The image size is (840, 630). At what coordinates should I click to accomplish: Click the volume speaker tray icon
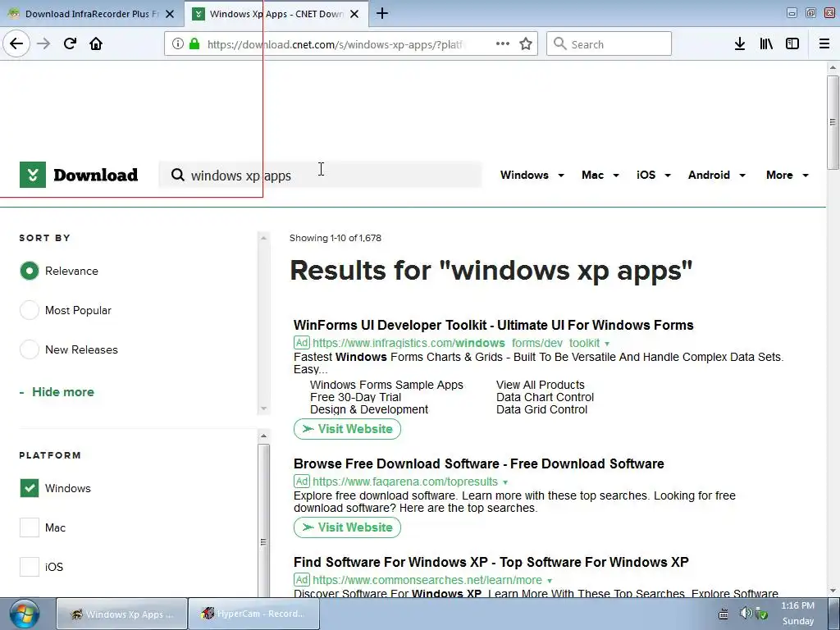(x=745, y=614)
